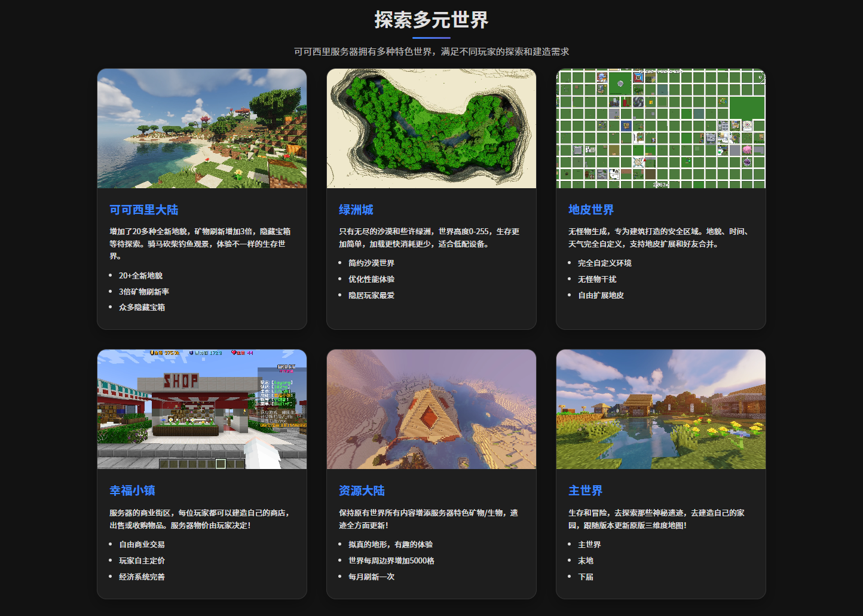This screenshot has width=863, height=616.
Task: Open the 资源大陆 heading link
Action: coord(362,491)
